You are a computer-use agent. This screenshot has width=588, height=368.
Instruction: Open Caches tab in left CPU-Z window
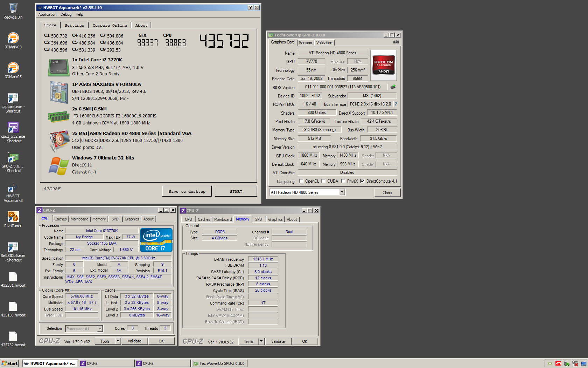coord(60,219)
